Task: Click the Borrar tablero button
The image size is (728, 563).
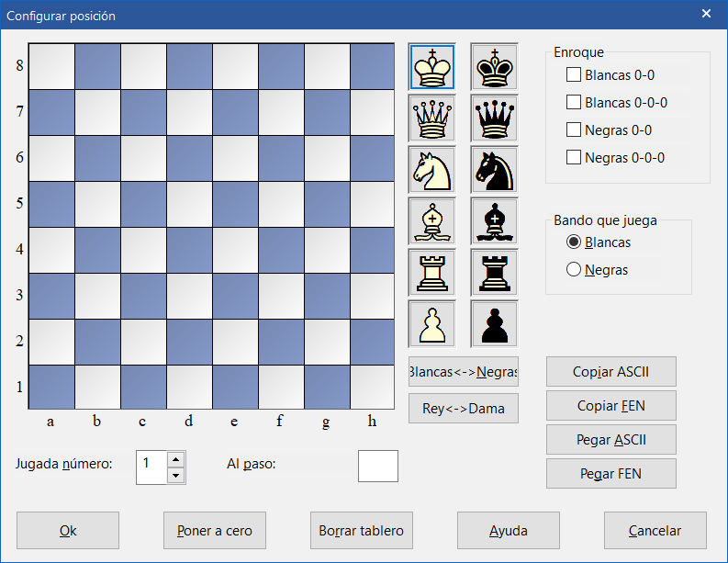Action: pyautogui.click(x=361, y=530)
